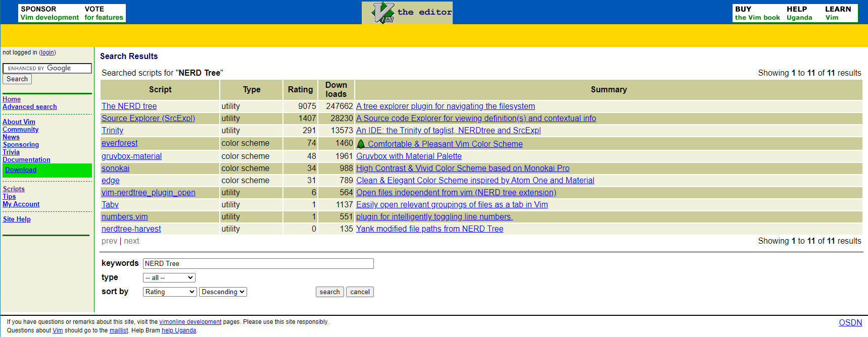The width and height of the screenshot is (868, 337).
Task: Click Vote for features link
Action: click(104, 13)
